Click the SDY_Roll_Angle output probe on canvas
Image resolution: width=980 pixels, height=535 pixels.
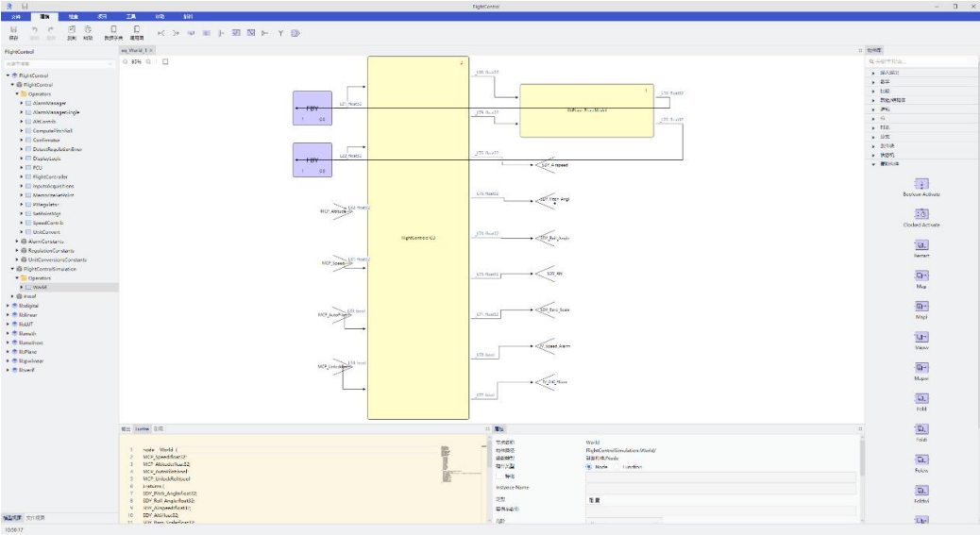click(x=552, y=238)
